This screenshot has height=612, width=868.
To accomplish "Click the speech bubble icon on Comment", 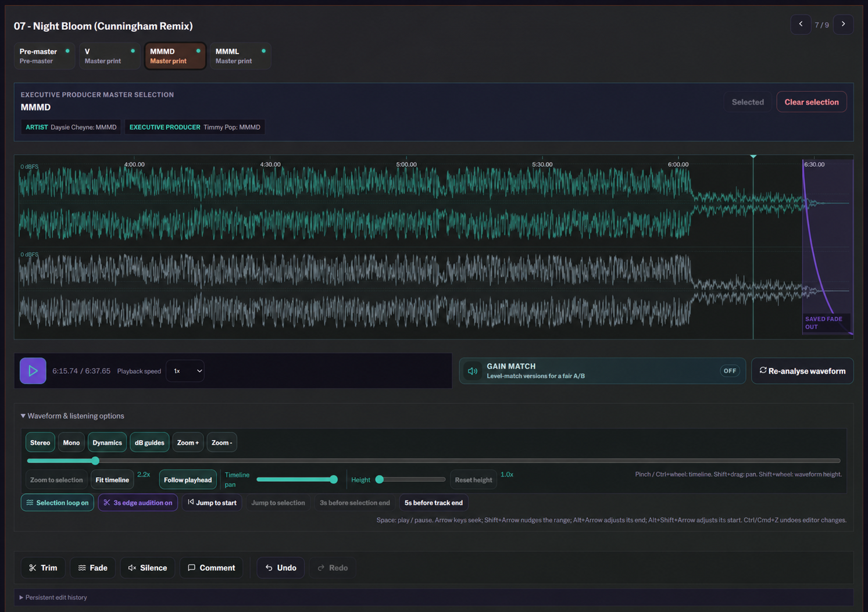I will pos(191,568).
